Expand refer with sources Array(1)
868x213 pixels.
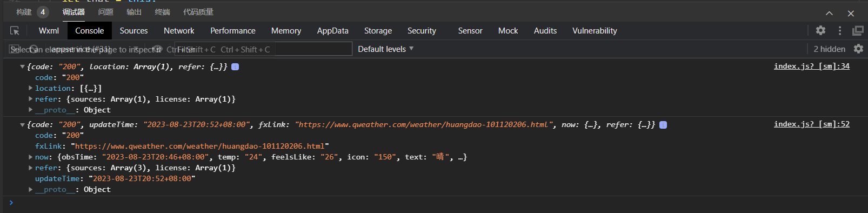pos(31,99)
